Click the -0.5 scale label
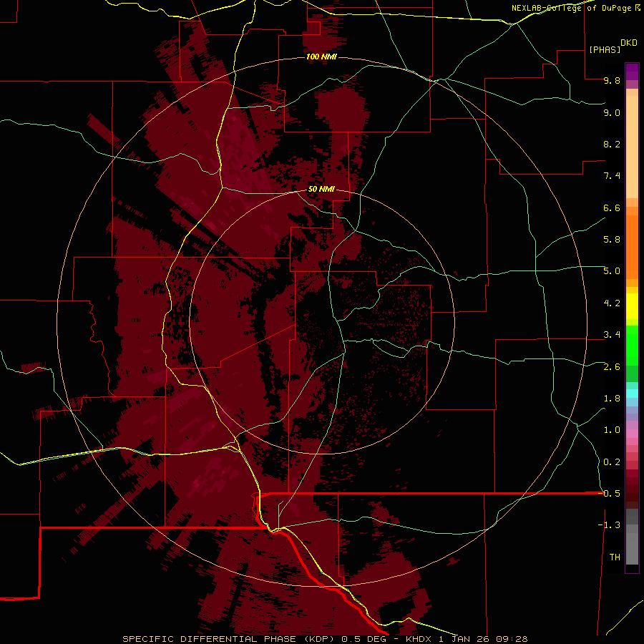This screenshot has height=644, width=644. [609, 493]
